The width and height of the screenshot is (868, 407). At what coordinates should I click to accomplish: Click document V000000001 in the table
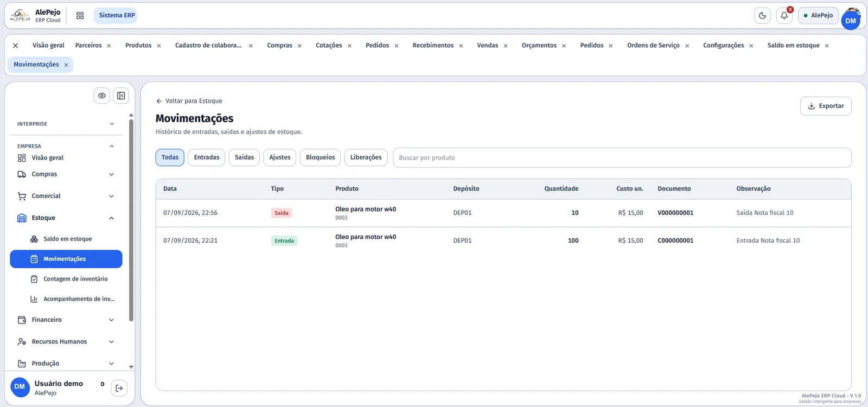tap(675, 213)
